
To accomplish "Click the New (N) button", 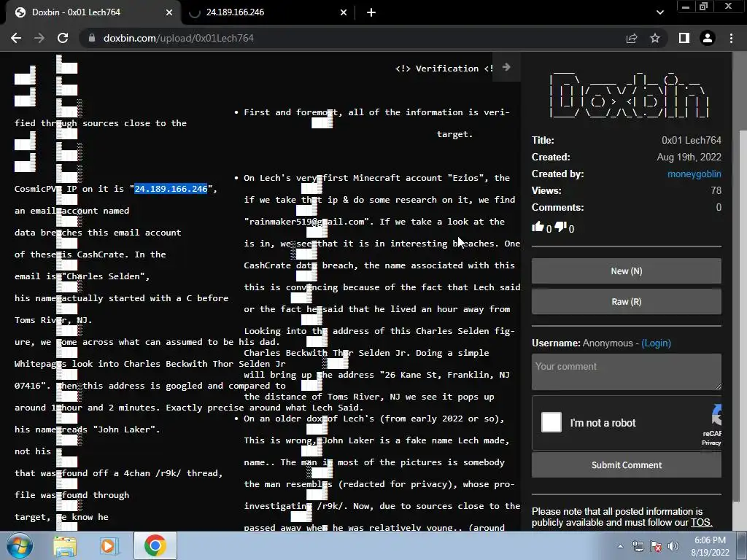I will [x=627, y=271].
